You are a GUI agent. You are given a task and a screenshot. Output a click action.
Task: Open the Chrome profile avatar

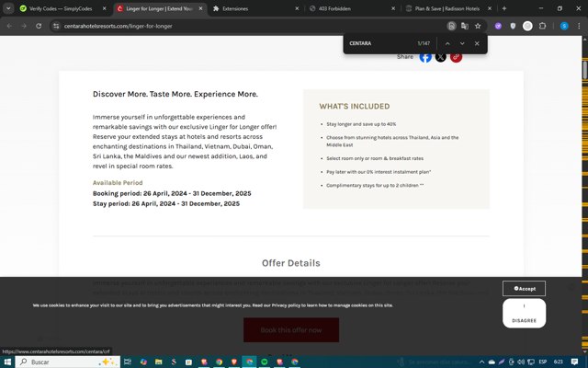(564, 26)
